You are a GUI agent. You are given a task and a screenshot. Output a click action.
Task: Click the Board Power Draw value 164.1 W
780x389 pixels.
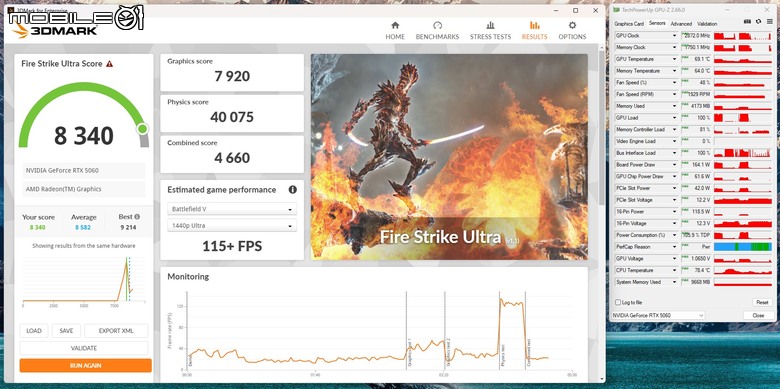[x=702, y=165]
